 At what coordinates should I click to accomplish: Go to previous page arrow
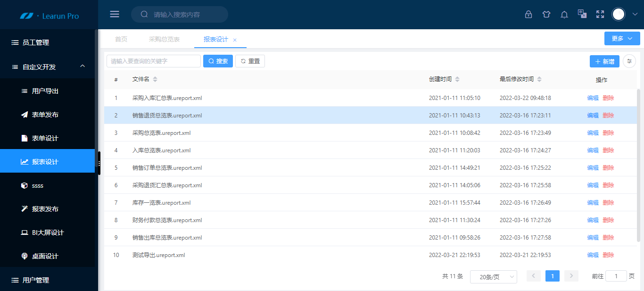(x=534, y=276)
